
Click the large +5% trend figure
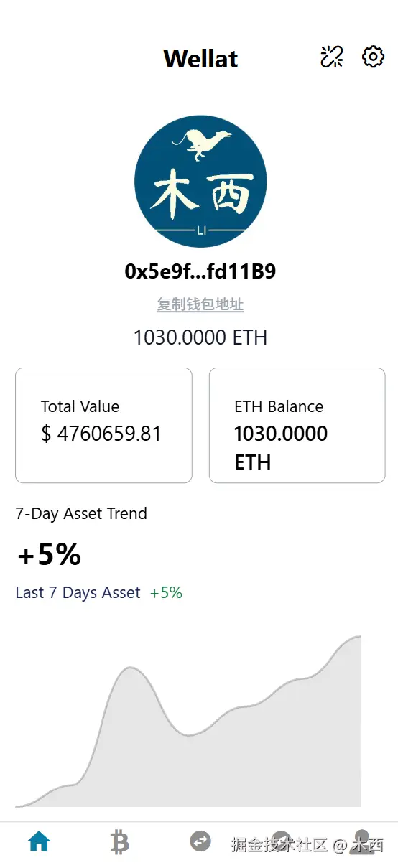tap(49, 554)
